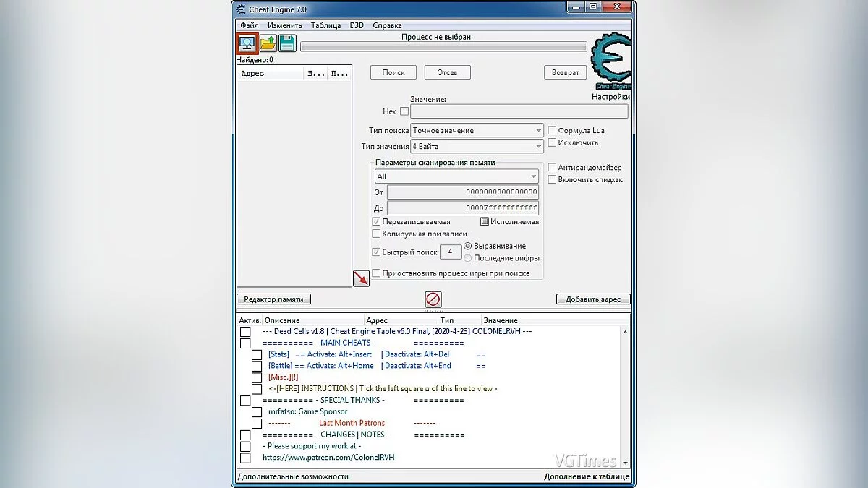The image size is (868, 488).
Task: Click the Cheat Engine logo for settings
Action: (610, 64)
